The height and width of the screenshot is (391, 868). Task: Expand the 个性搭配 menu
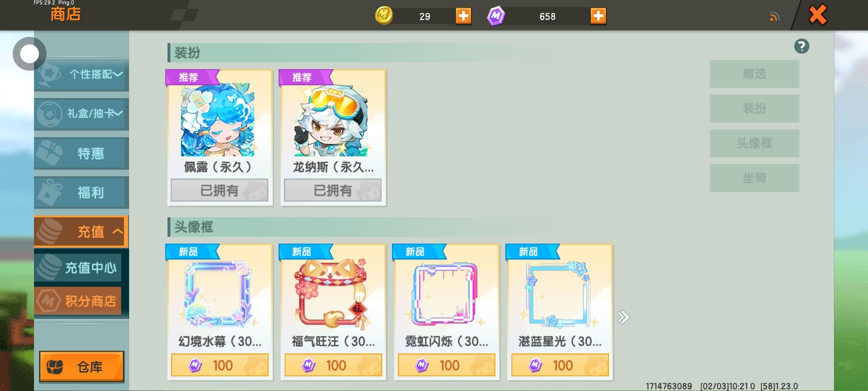click(82, 74)
